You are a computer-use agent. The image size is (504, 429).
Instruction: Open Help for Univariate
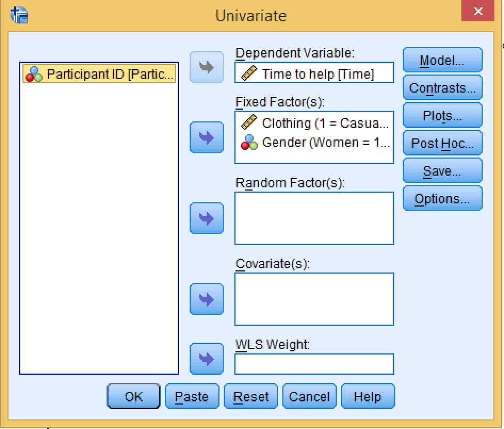pyautogui.click(x=368, y=396)
